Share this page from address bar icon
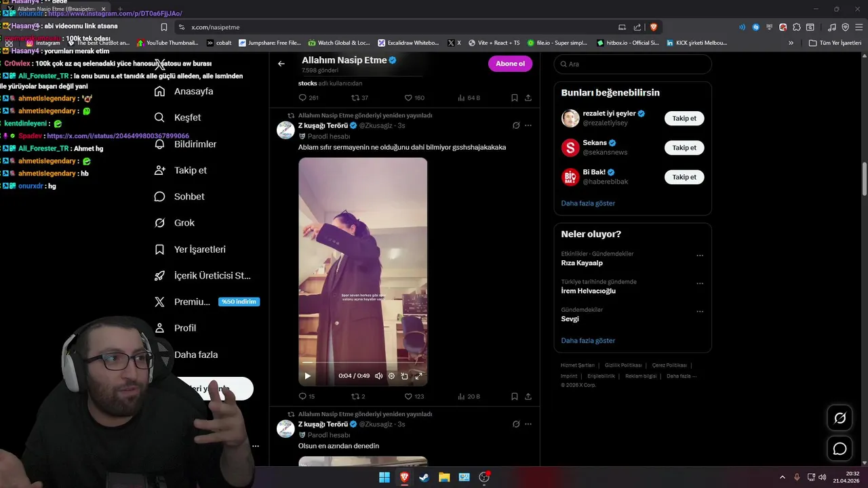The width and height of the screenshot is (868, 488). (x=637, y=27)
